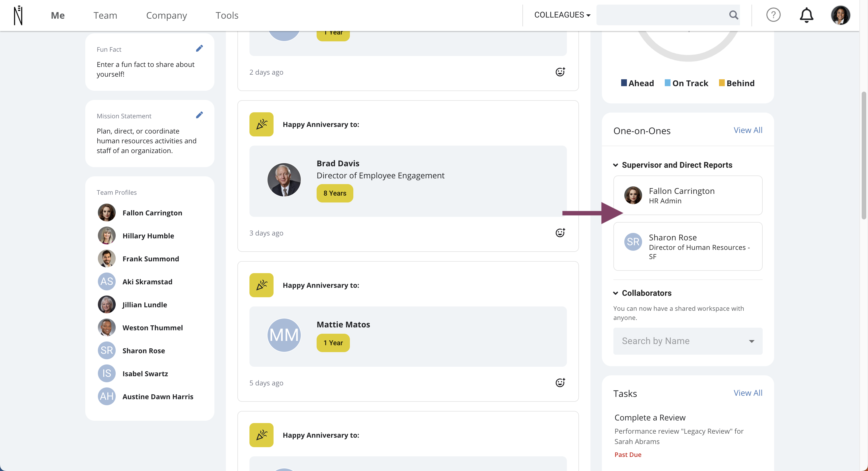Open the Me tab
868x471 pixels.
point(58,15)
